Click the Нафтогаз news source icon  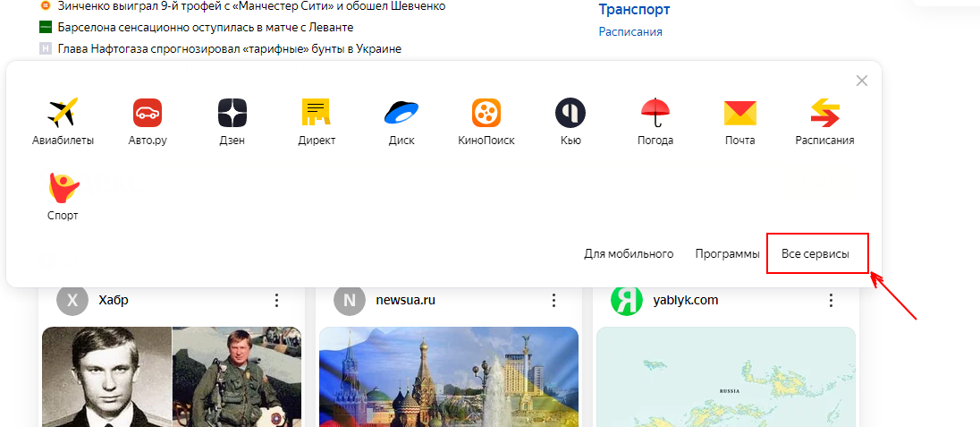point(45,48)
